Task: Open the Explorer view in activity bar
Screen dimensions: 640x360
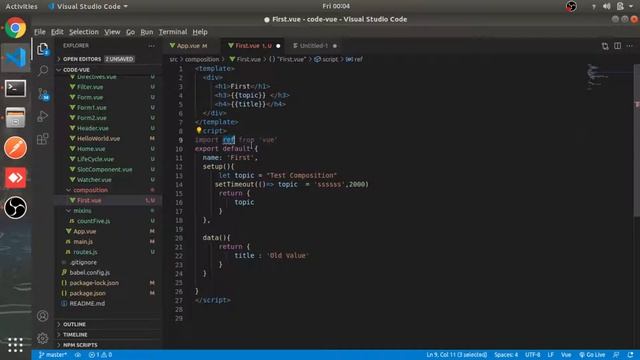Action: click(43, 49)
